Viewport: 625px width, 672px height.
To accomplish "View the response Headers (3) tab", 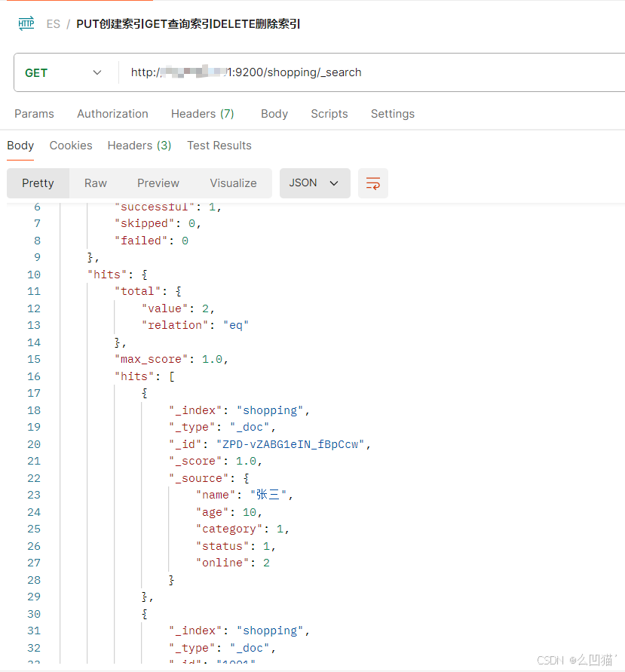I will pos(139,146).
